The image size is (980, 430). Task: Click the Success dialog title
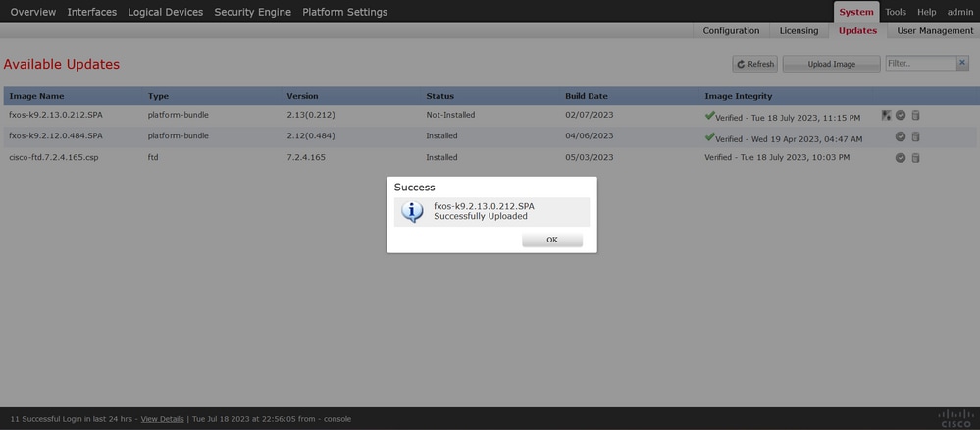(414, 188)
